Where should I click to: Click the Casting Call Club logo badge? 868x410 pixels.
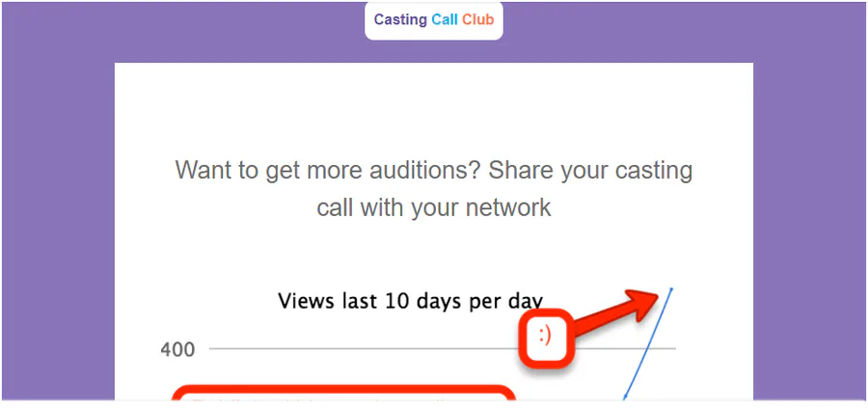coord(433,20)
